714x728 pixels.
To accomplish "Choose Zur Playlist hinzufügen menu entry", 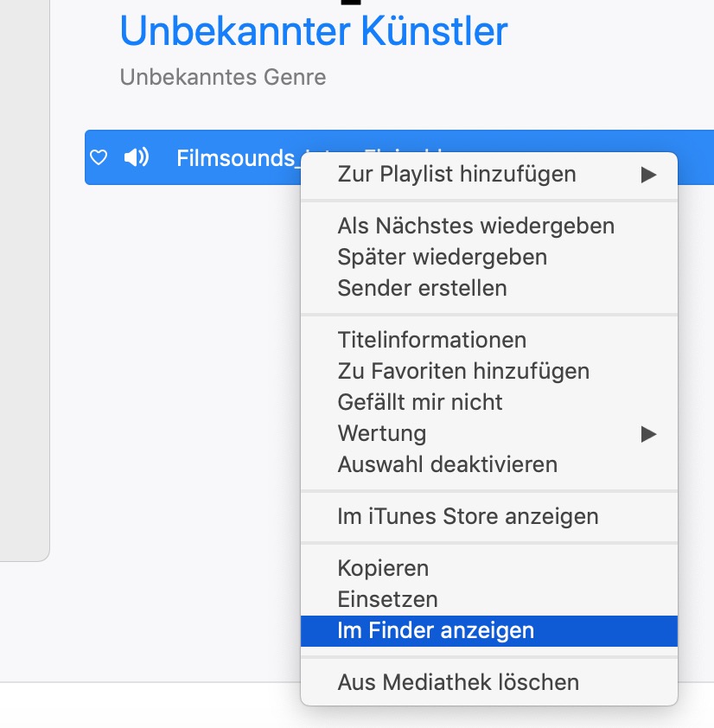I will (456, 175).
